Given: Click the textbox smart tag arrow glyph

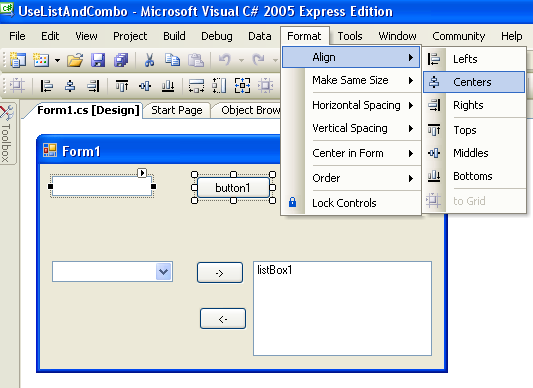Looking at the screenshot, I should click(x=142, y=173).
